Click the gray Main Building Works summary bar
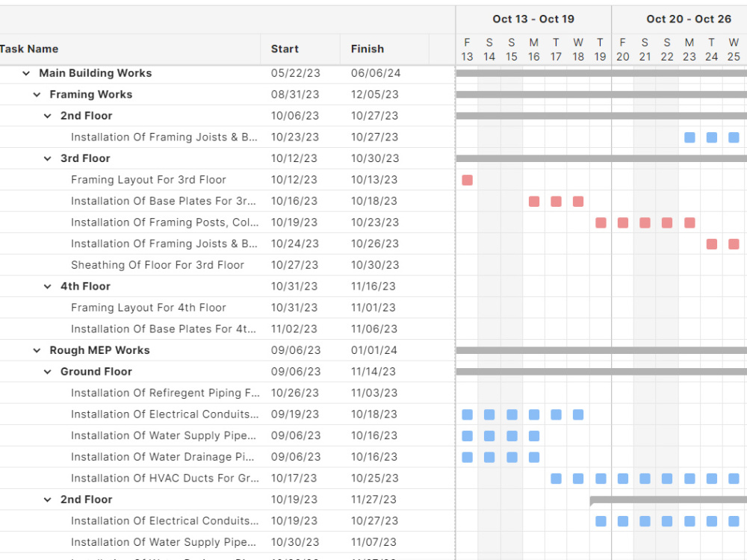 [601, 73]
